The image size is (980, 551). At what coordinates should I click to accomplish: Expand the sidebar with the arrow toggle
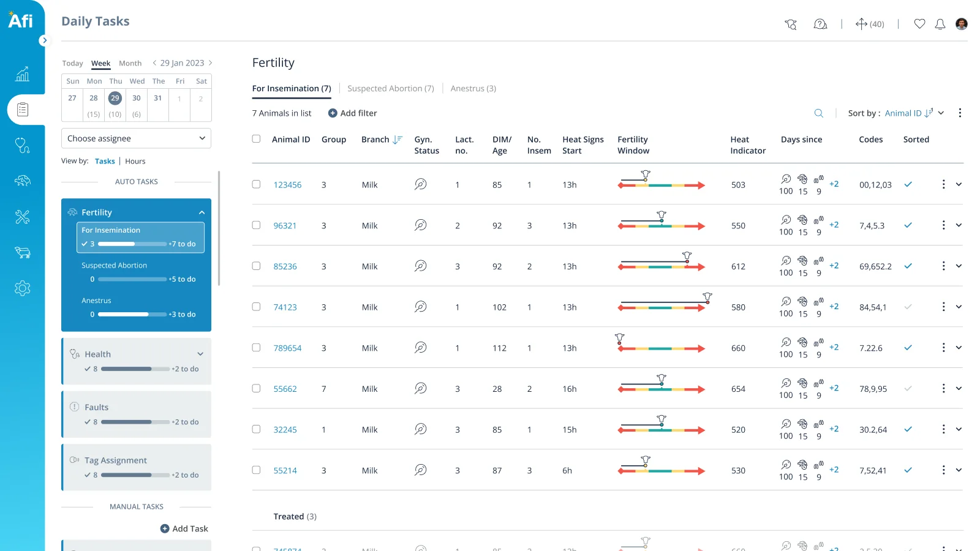click(44, 40)
